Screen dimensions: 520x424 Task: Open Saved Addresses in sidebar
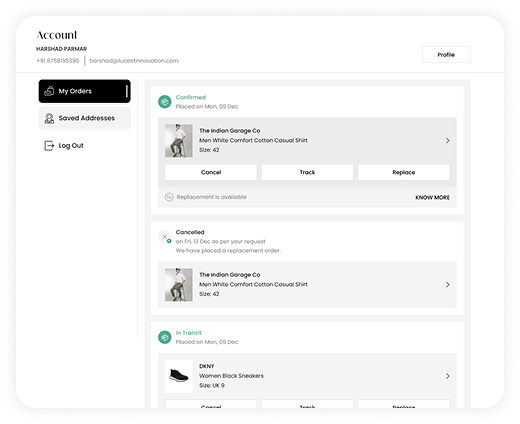[x=84, y=118]
